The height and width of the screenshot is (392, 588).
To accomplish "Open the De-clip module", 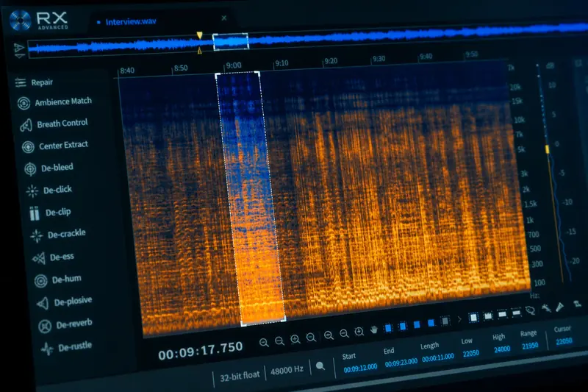I will coord(50,213).
